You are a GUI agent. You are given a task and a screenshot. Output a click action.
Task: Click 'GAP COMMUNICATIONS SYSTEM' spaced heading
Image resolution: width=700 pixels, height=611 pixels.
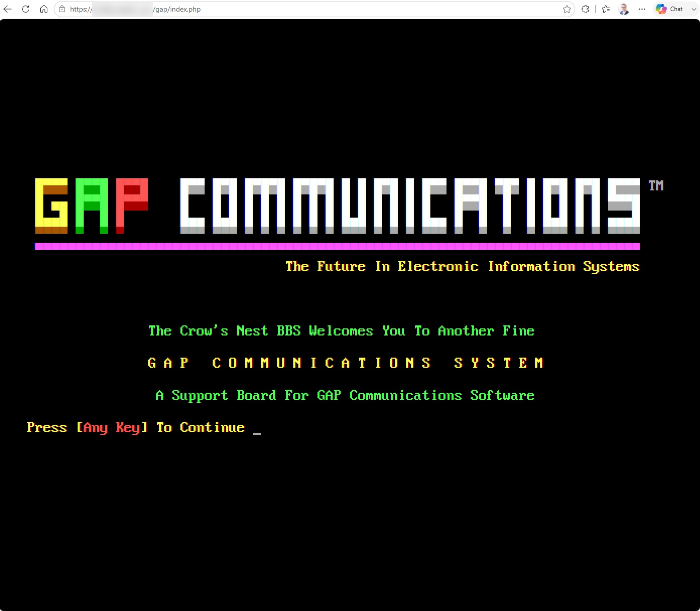[x=346, y=363]
